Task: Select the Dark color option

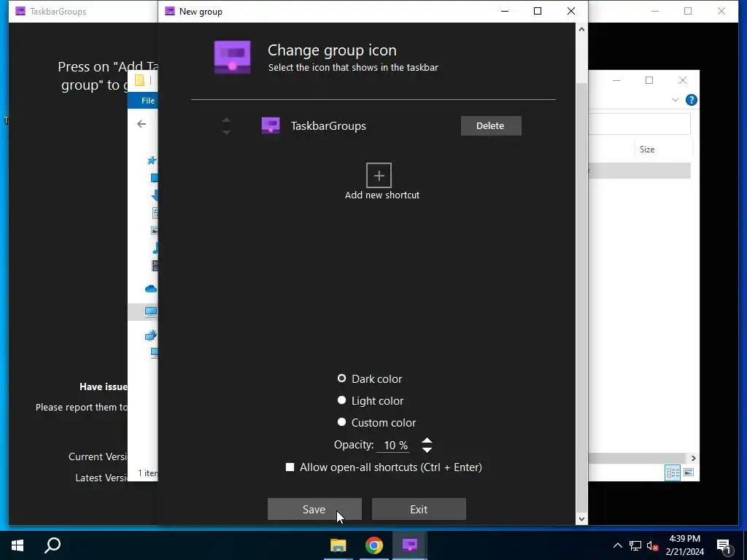Action: [341, 378]
